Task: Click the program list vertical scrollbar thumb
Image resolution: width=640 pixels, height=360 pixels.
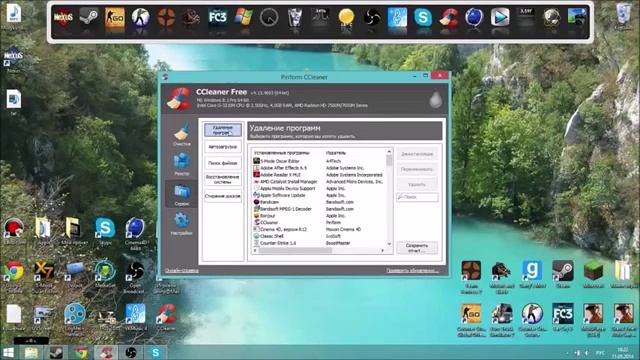Action: pyautogui.click(x=389, y=160)
